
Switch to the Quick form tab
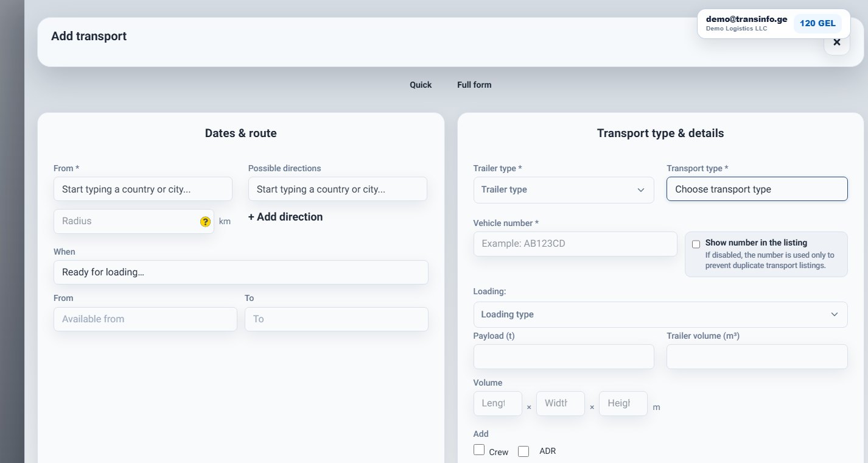[x=421, y=85]
